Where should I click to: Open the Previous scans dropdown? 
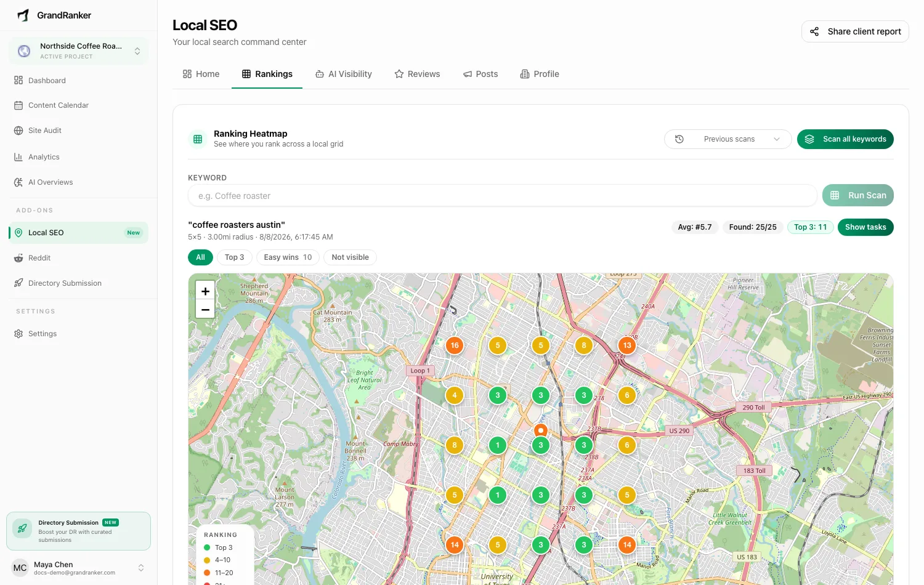[x=727, y=139]
